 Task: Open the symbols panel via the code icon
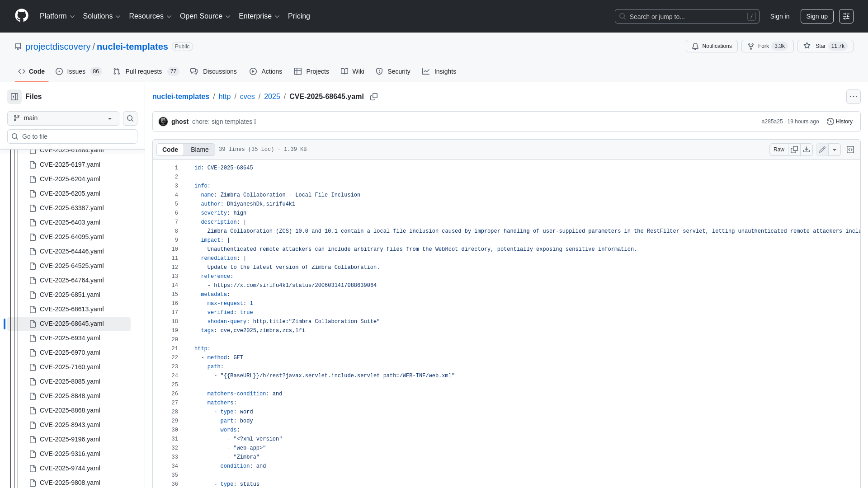coord(850,149)
